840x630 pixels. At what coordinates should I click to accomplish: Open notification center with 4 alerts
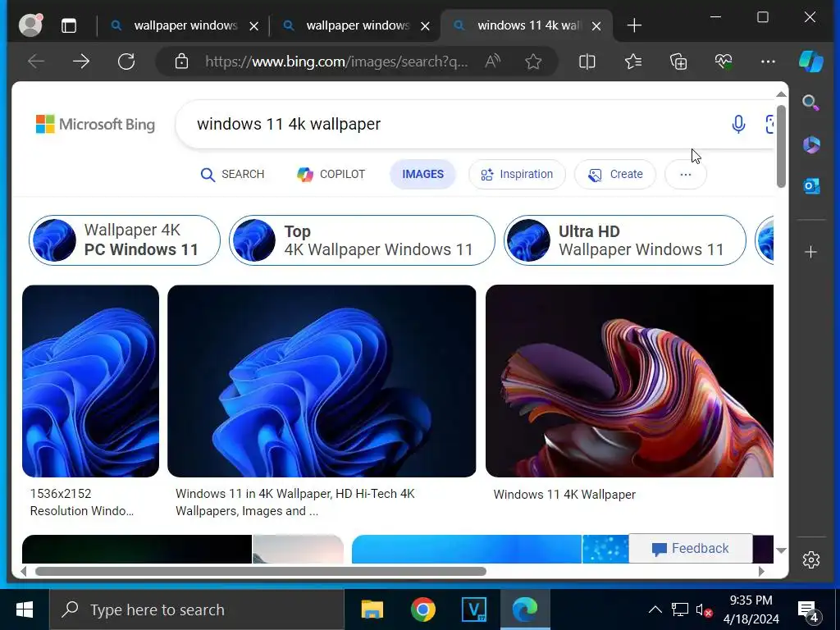pyautogui.click(x=809, y=610)
